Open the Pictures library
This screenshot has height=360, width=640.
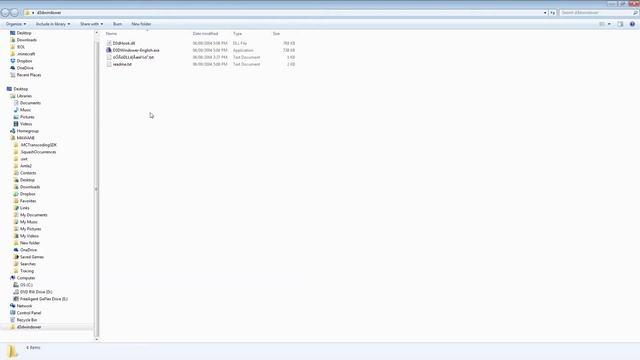27,117
